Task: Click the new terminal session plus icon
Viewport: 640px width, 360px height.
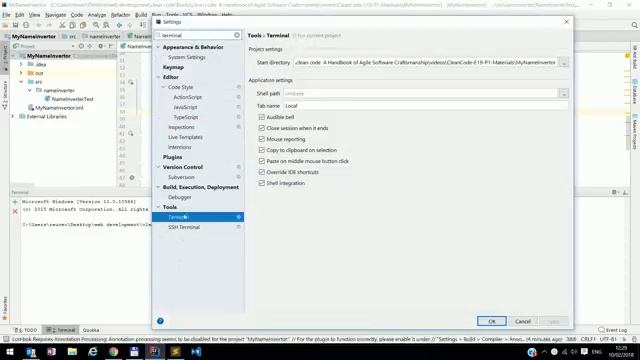Action: point(15,202)
